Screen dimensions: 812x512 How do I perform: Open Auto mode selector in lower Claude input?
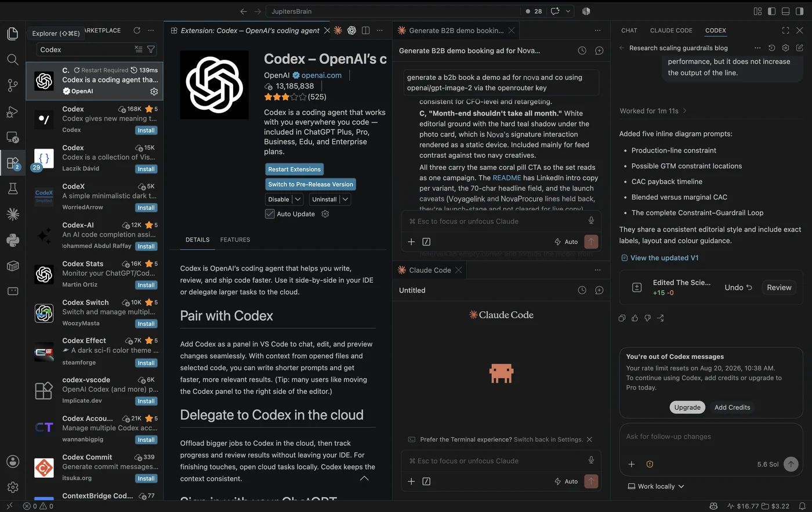566,481
